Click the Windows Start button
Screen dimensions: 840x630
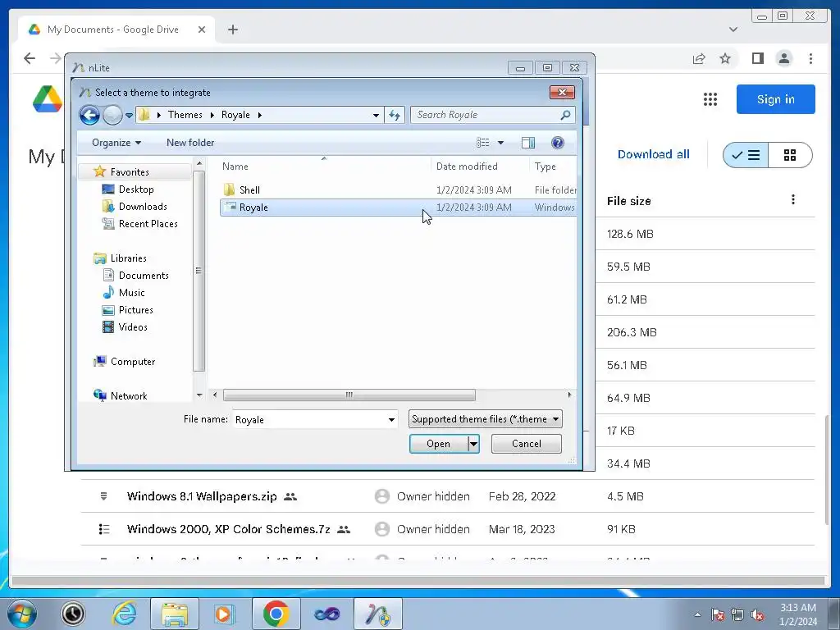coord(21,614)
